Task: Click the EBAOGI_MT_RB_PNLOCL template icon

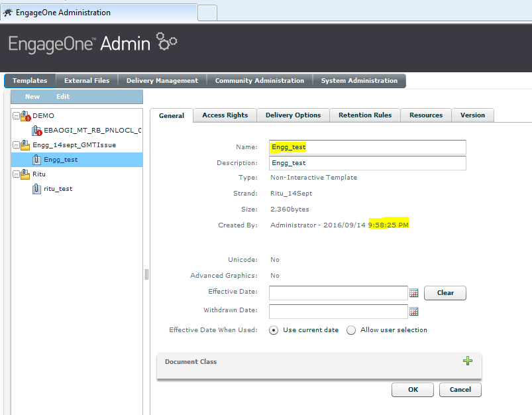Action: click(x=36, y=131)
